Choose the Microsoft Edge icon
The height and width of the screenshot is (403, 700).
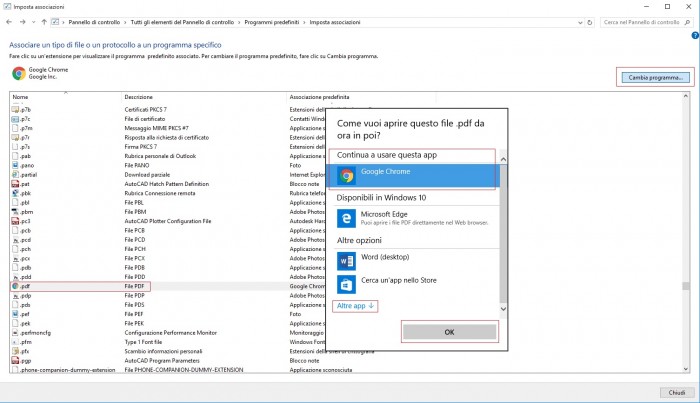pos(347,217)
